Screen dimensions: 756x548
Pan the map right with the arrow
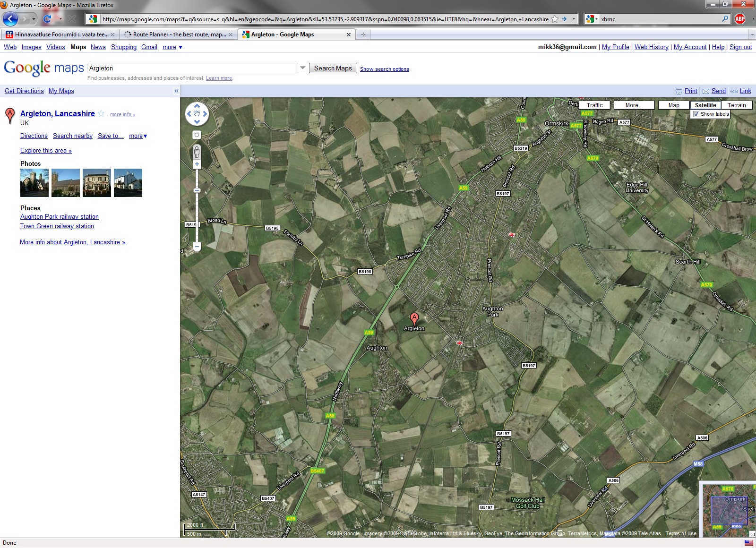click(205, 114)
